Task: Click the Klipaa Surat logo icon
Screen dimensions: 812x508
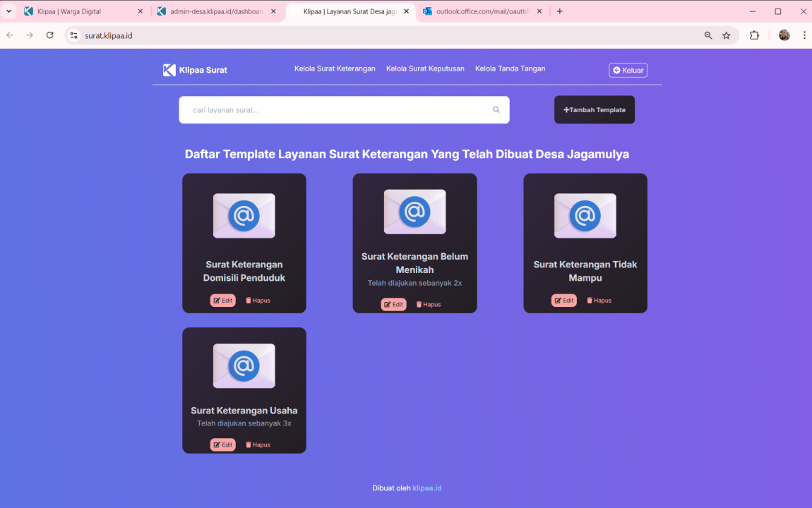Action: point(169,70)
